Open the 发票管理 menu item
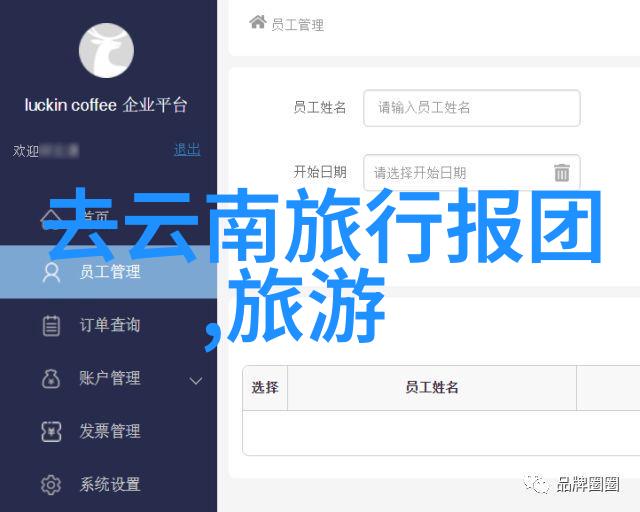 pos(109,432)
